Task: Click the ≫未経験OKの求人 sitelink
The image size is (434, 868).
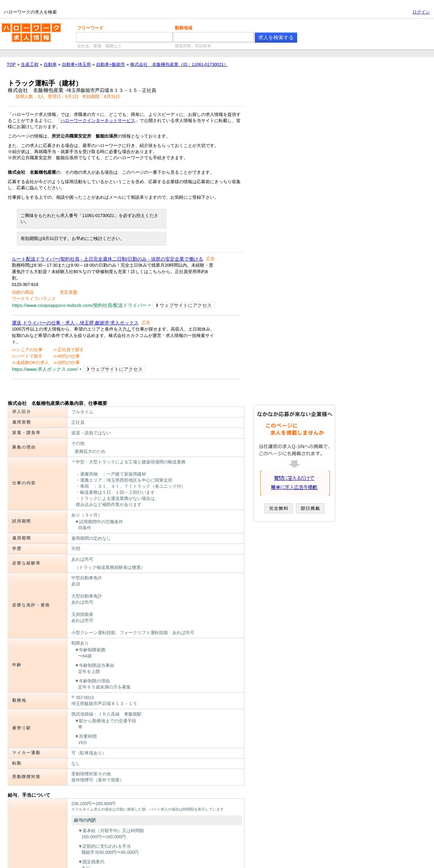Action: click(30, 363)
